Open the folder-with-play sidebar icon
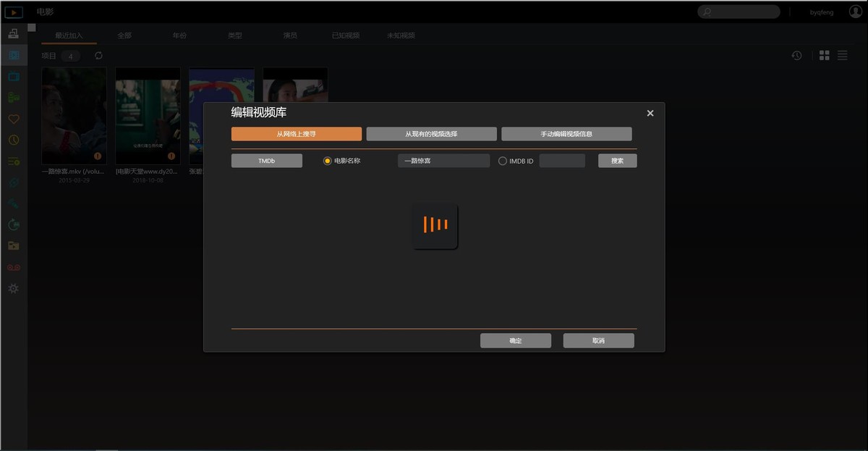This screenshot has height=451, width=868. point(14,245)
